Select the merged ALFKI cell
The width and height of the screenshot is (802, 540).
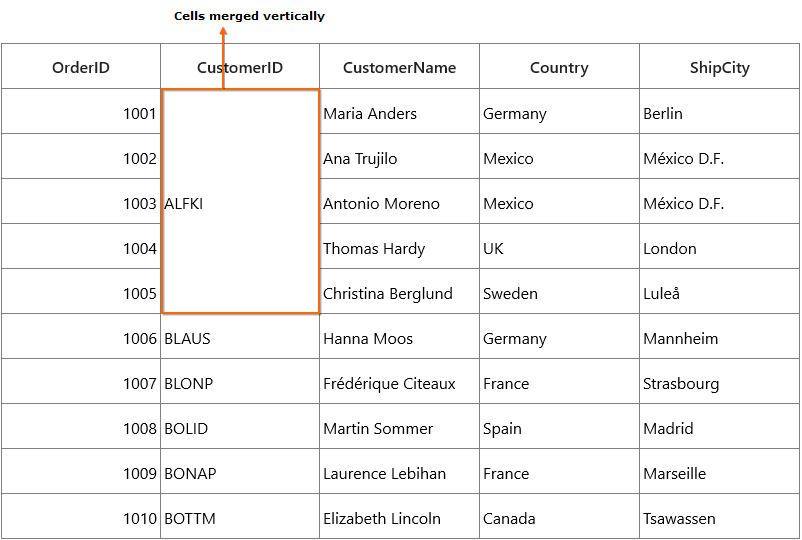tap(240, 201)
